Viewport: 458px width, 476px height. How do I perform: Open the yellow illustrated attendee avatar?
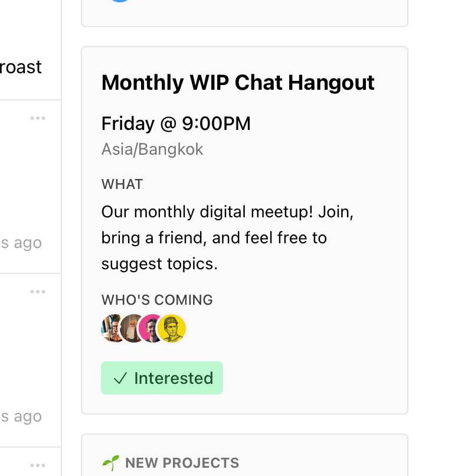pyautogui.click(x=172, y=328)
